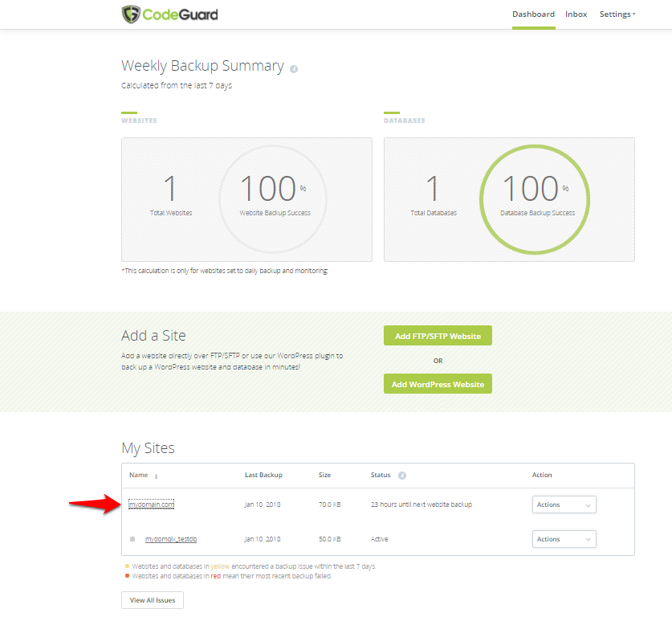Image resolution: width=672 pixels, height=621 pixels.
Task: Click the Last Backup column header
Action: tap(263, 476)
